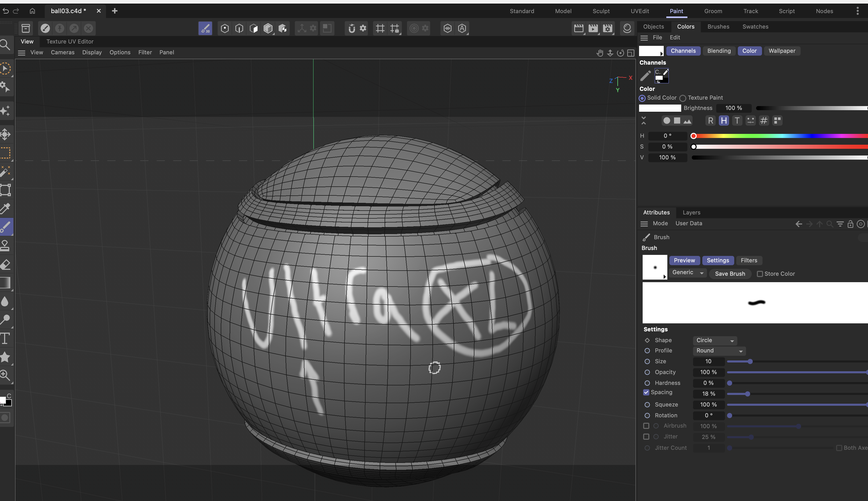Image resolution: width=868 pixels, height=501 pixels.
Task: Open the Shape dropdown set to Circle
Action: 714,340
